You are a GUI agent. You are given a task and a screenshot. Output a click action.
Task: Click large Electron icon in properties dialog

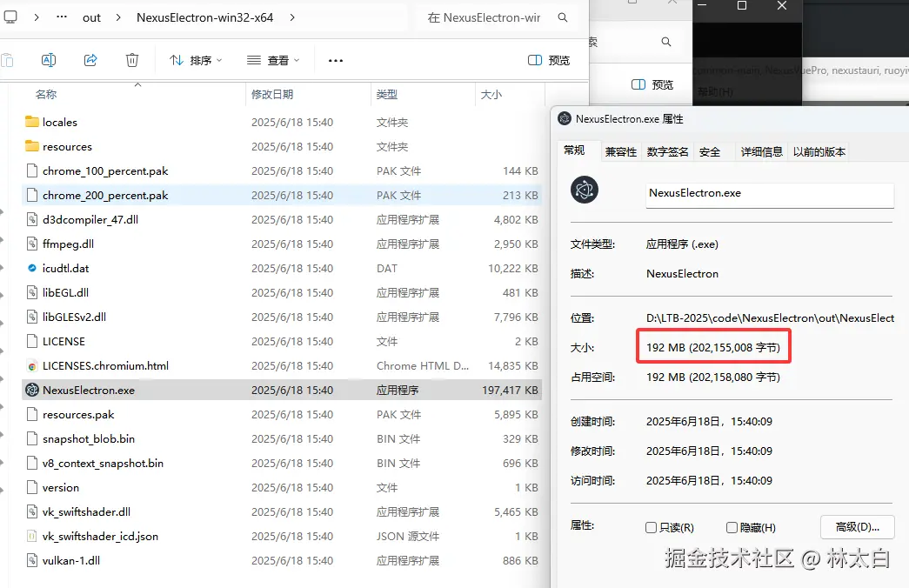tap(585, 190)
